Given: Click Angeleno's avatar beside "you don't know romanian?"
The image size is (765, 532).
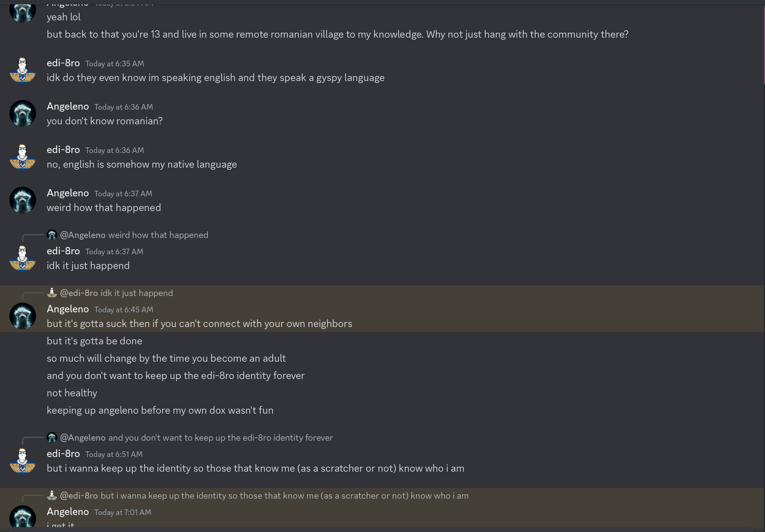Looking at the screenshot, I should pos(22,113).
